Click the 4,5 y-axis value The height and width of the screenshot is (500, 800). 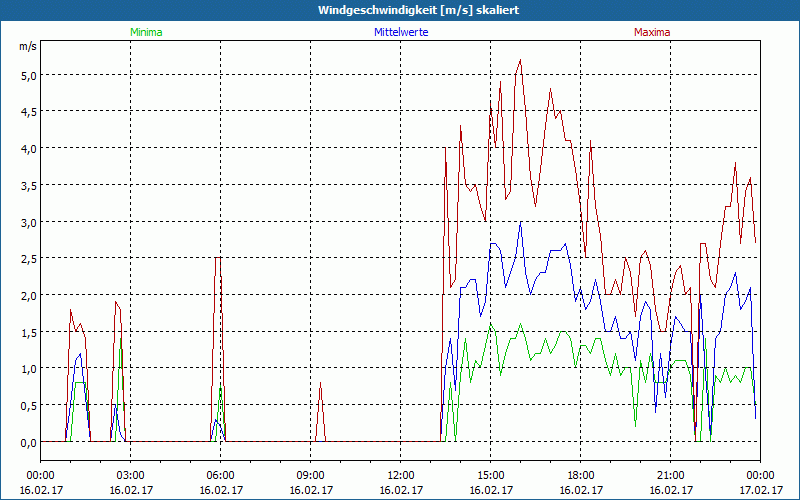[x=28, y=112]
